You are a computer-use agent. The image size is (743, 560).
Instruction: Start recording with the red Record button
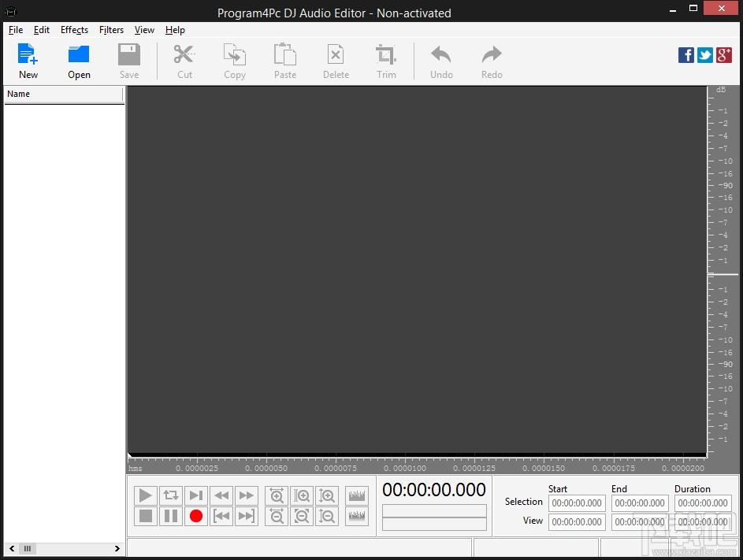[195, 516]
